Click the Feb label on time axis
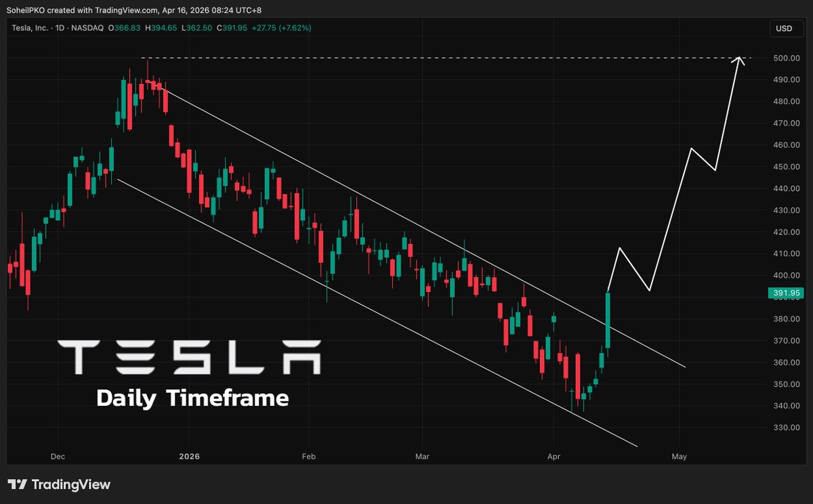Viewport: 813px width, 504px height. click(308, 457)
